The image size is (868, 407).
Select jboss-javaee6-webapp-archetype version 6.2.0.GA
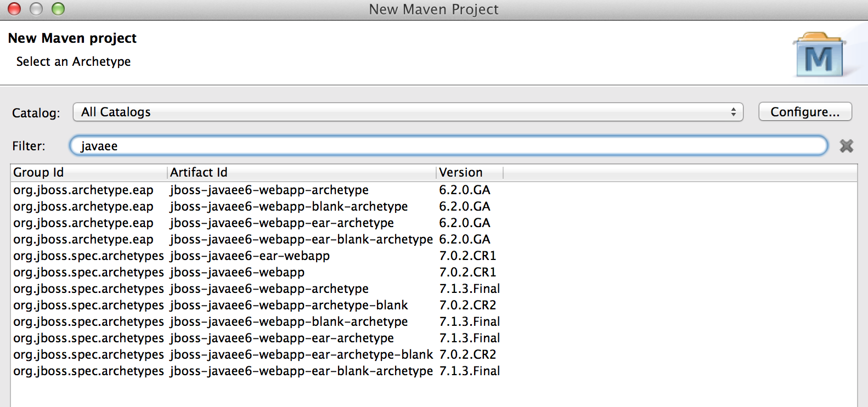coord(433,190)
